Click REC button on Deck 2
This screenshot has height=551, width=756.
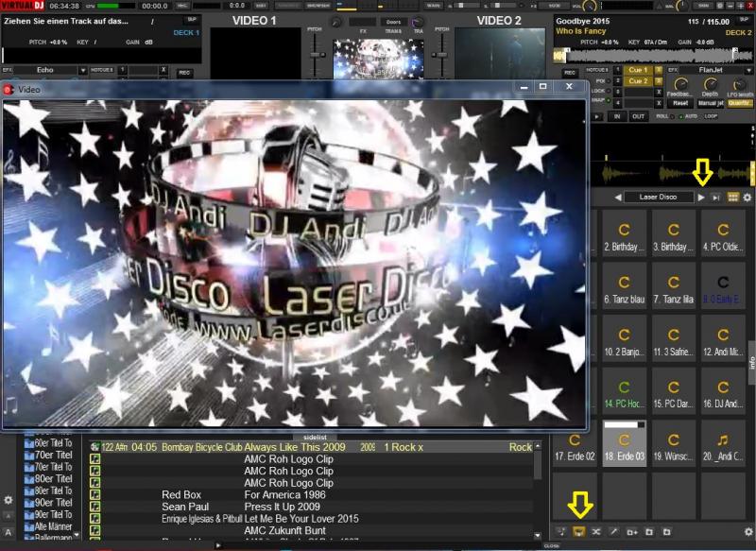point(570,73)
